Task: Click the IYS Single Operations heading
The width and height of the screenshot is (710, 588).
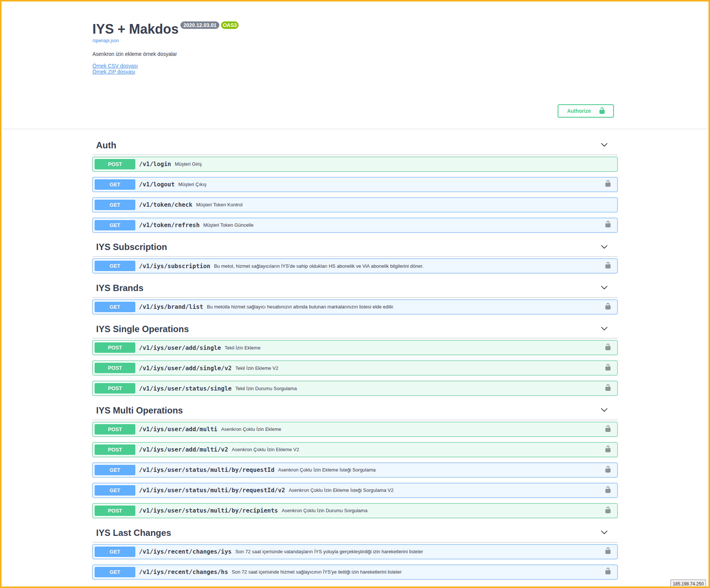Action: pyautogui.click(x=142, y=329)
